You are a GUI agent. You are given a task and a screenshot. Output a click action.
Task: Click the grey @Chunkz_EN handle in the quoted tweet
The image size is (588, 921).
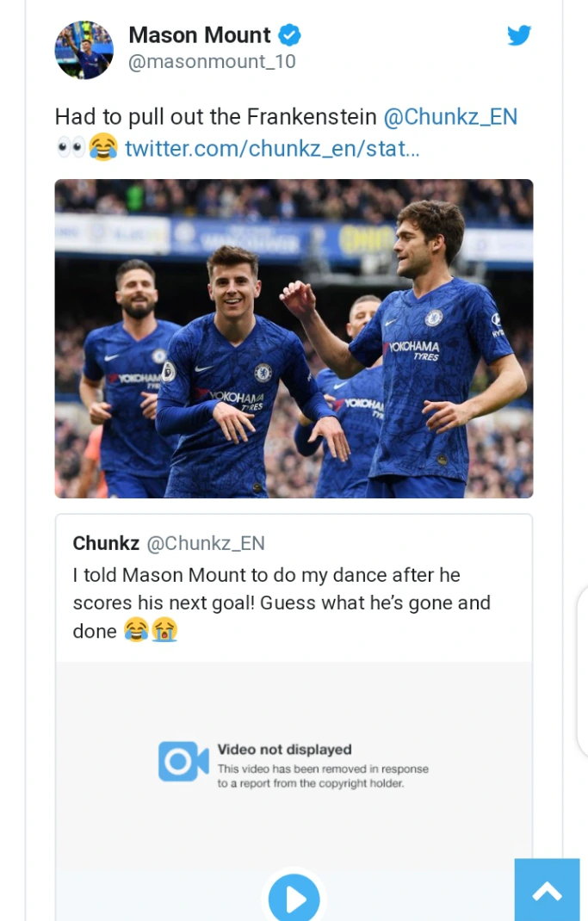coord(206,543)
